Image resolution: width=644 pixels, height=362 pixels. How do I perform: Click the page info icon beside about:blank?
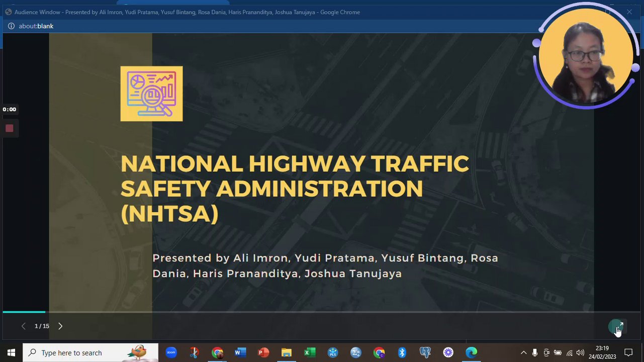(11, 26)
